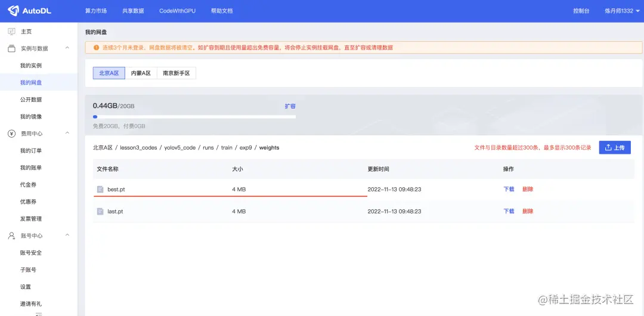Click the 主页 monitor icon in sidebar

click(11, 31)
